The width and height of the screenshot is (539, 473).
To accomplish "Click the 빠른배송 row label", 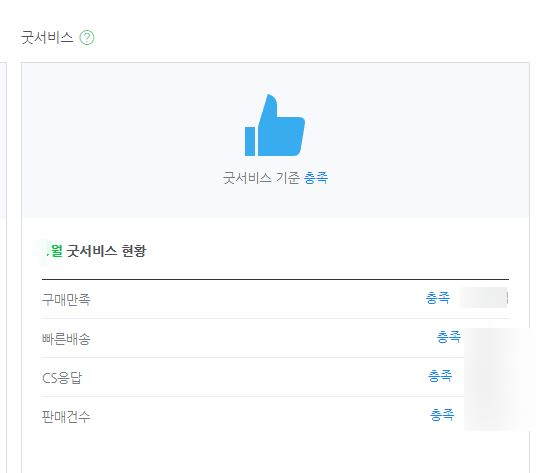I will click(x=66, y=339).
